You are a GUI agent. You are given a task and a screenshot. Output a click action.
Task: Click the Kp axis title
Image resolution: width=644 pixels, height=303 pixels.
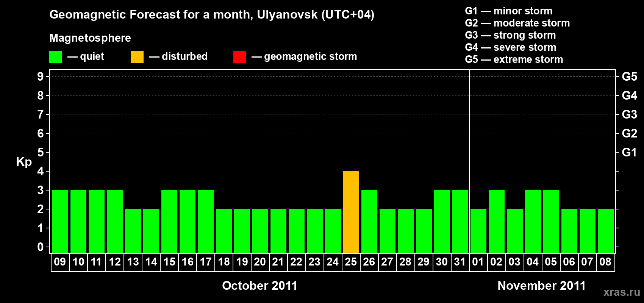pos(24,162)
